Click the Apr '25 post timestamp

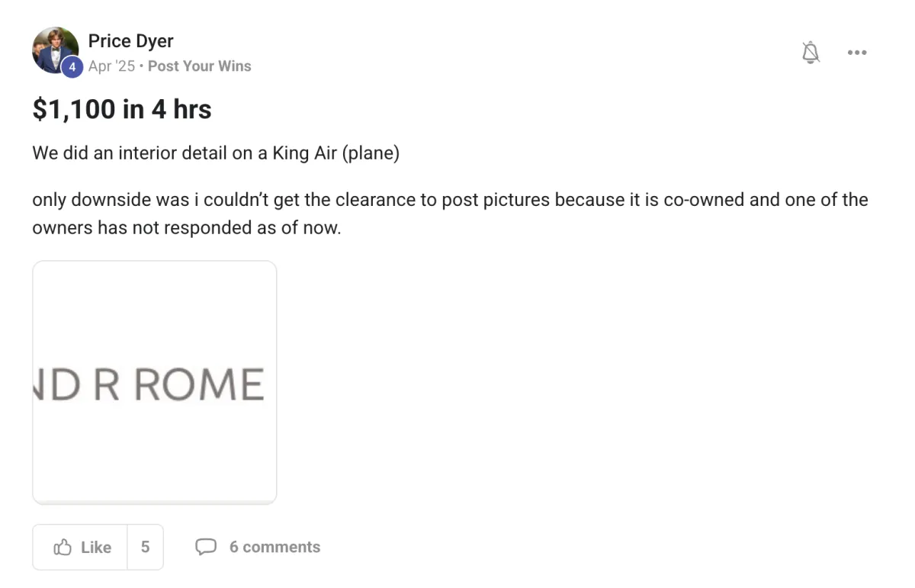pyautogui.click(x=111, y=66)
